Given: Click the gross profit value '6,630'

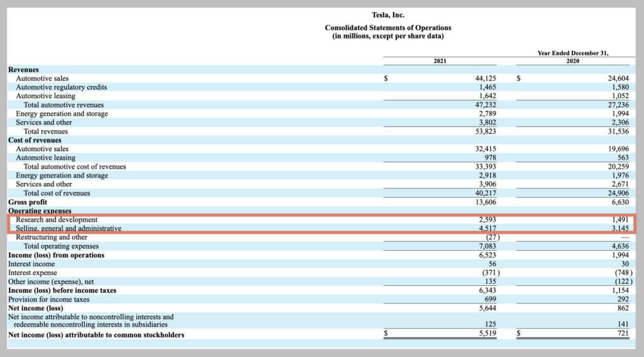Looking at the screenshot, I should (x=620, y=202).
